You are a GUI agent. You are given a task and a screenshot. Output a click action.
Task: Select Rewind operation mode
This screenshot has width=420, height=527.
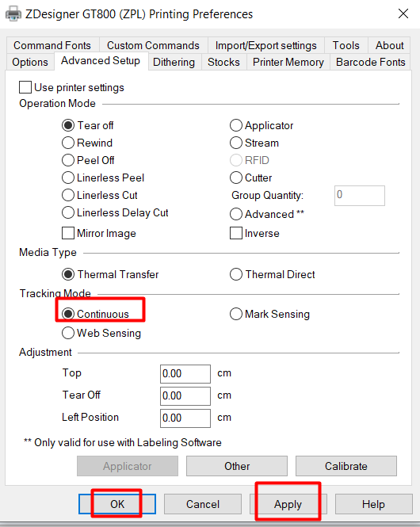point(68,143)
